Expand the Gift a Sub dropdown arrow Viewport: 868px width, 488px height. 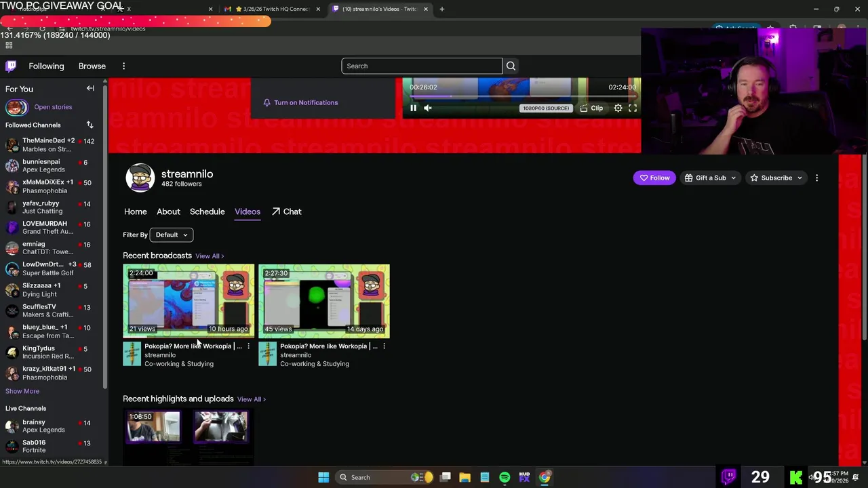pos(733,178)
